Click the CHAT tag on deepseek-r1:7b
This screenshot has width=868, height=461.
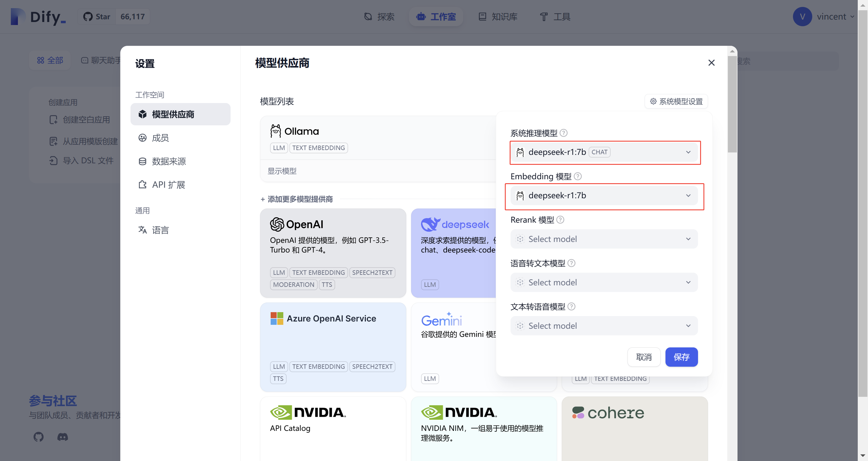coord(599,152)
